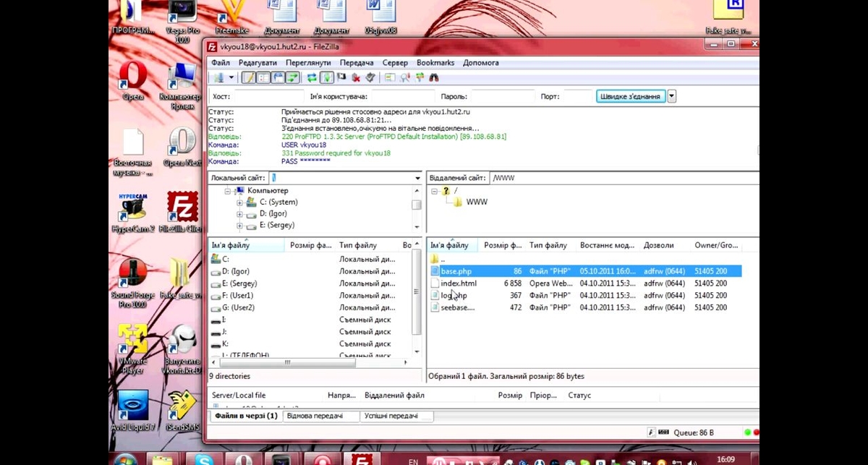Click the synchronized browsing icon
This screenshot has width=868, height=465.
pyautogui.click(x=420, y=78)
